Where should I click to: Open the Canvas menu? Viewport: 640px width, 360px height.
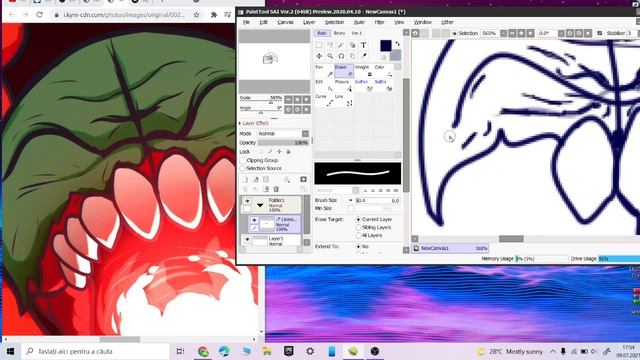tap(285, 22)
